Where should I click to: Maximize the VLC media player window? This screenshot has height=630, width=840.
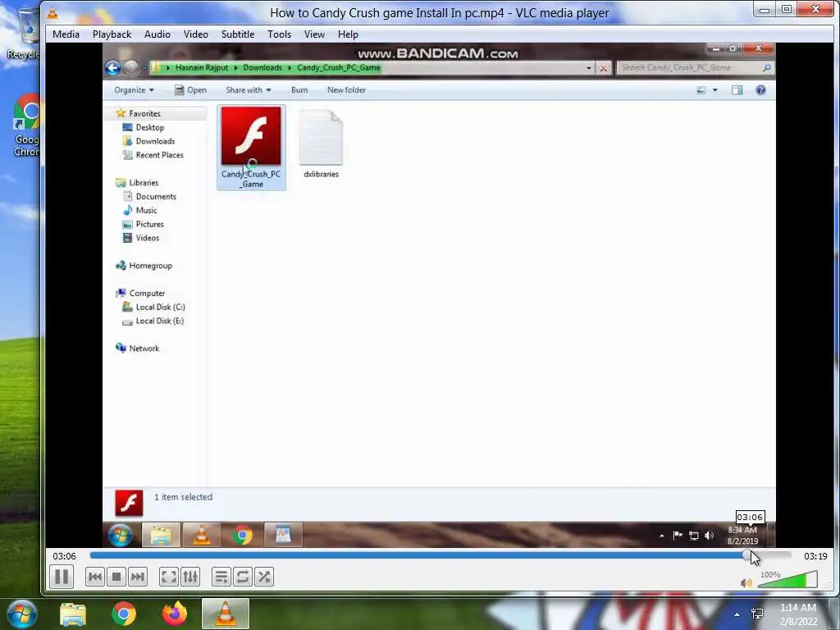pos(787,10)
